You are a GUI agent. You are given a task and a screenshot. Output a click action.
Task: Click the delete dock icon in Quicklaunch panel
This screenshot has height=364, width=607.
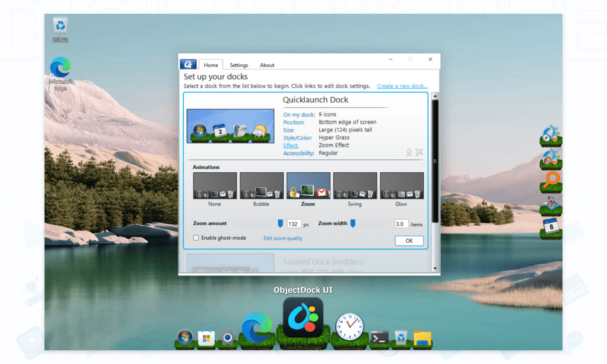click(x=419, y=152)
